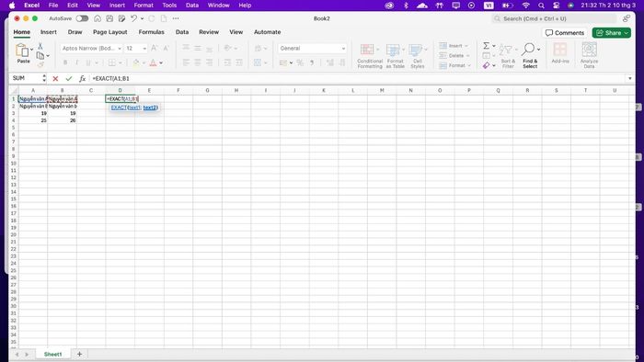Expand the formula bar with the arrow

point(629,78)
